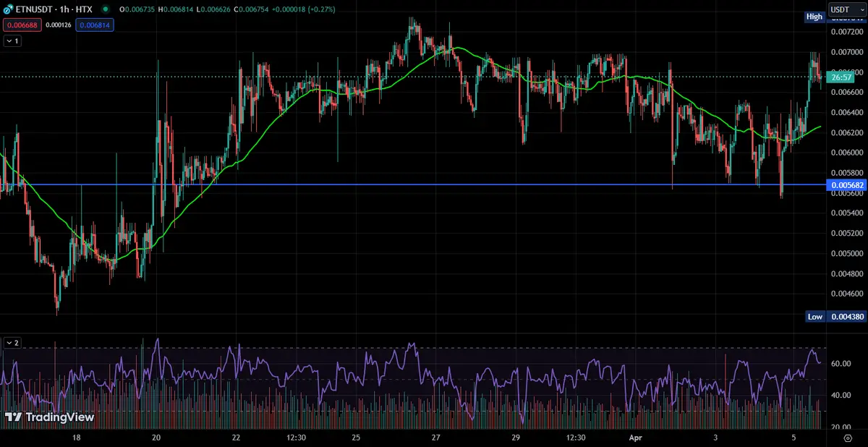Click the date label 22 on time axis
Viewport: 868px width, 447px height.
(x=237, y=438)
